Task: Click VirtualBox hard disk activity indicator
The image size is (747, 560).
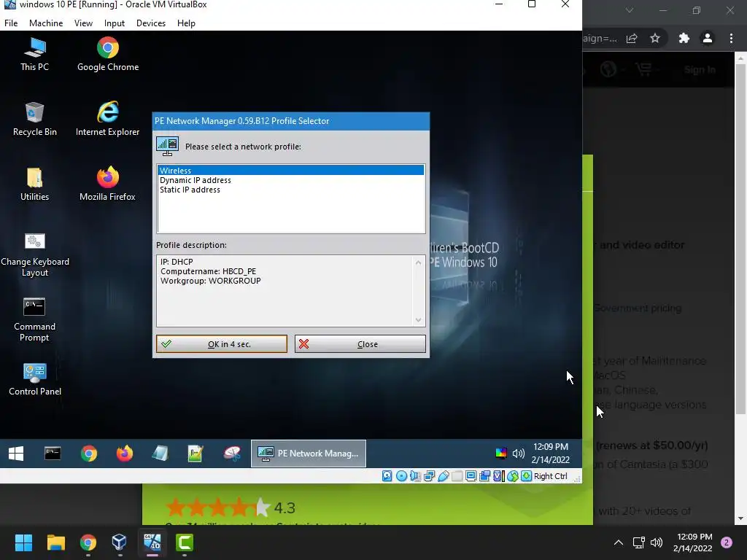Action: point(387,476)
